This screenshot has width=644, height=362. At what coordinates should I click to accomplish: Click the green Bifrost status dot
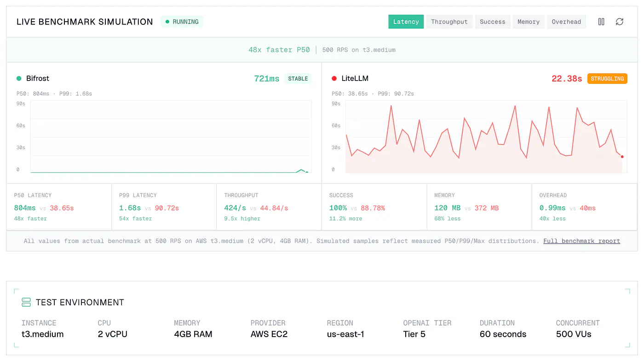click(19, 79)
